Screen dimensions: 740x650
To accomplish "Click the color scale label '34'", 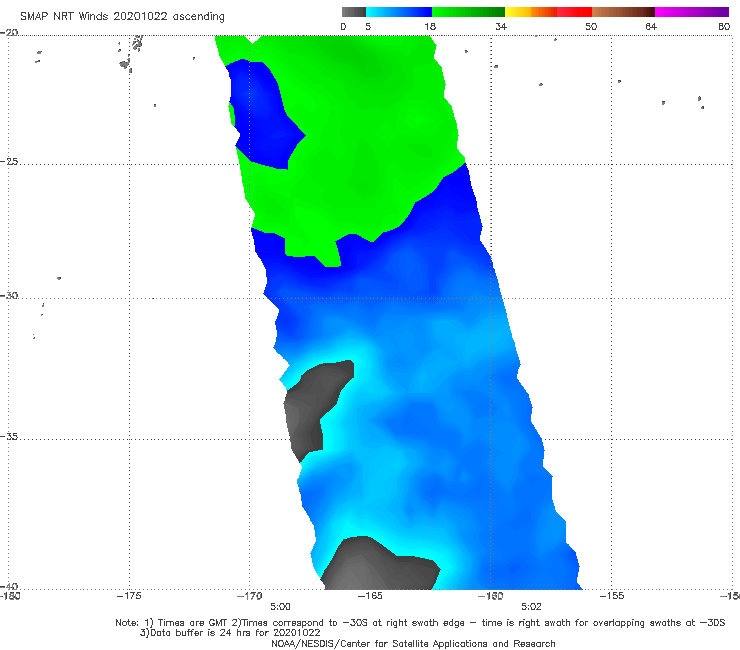I will click(501, 26).
